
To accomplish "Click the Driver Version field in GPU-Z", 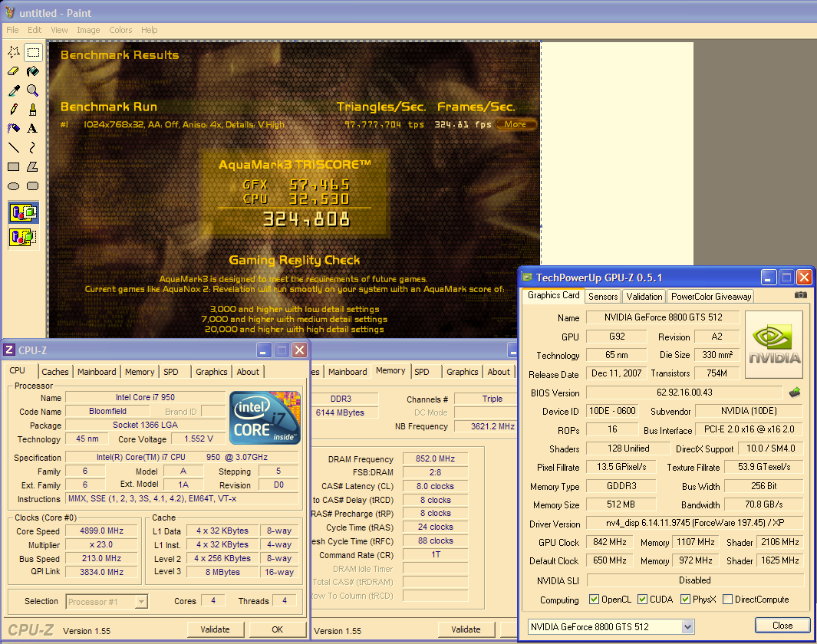I will 695,523.
